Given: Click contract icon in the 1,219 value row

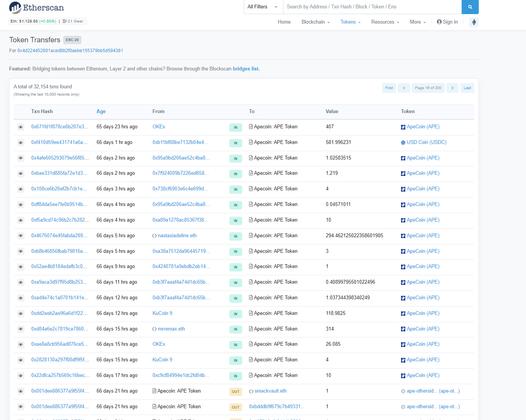Looking at the screenshot, I should pyautogui.click(x=251, y=173).
